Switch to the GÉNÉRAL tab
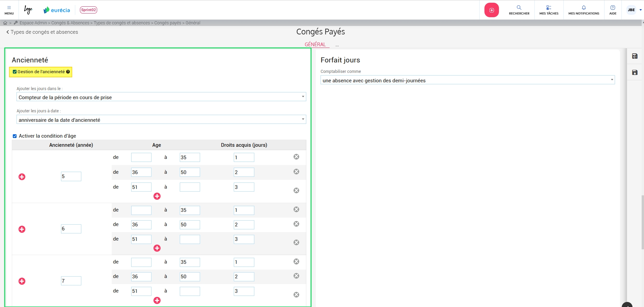Screen dimensions: 644x307 pos(315,44)
